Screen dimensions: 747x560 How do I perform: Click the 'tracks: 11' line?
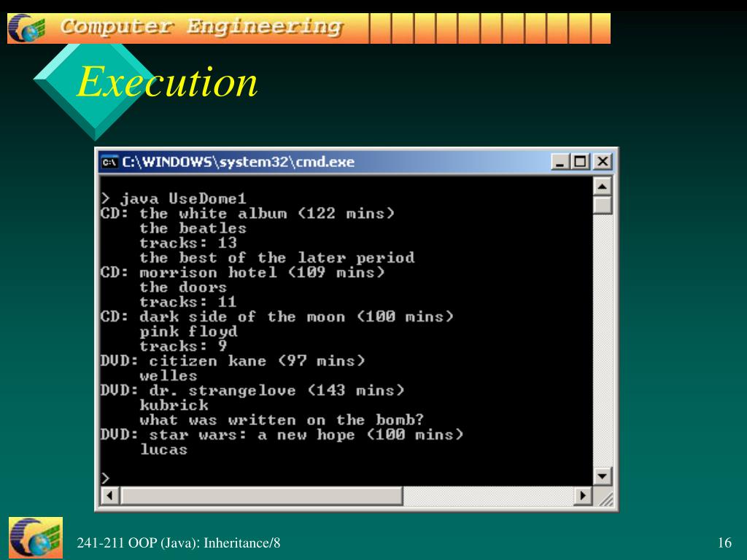(188, 302)
